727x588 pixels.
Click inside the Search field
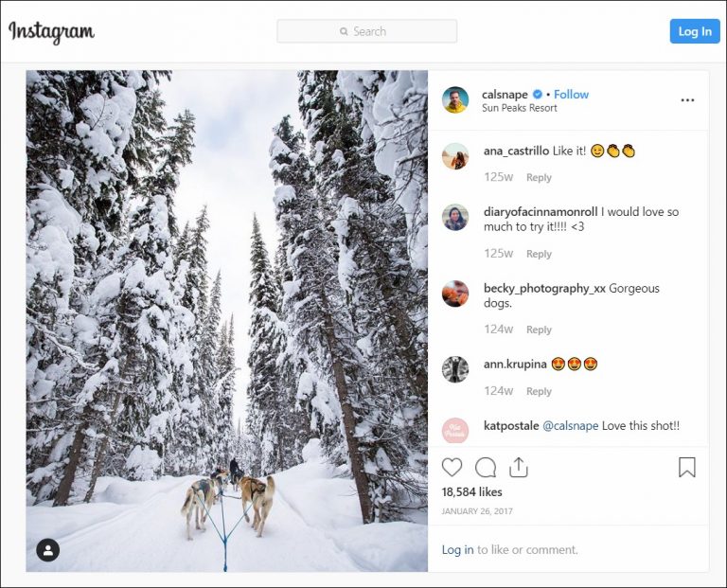click(367, 31)
